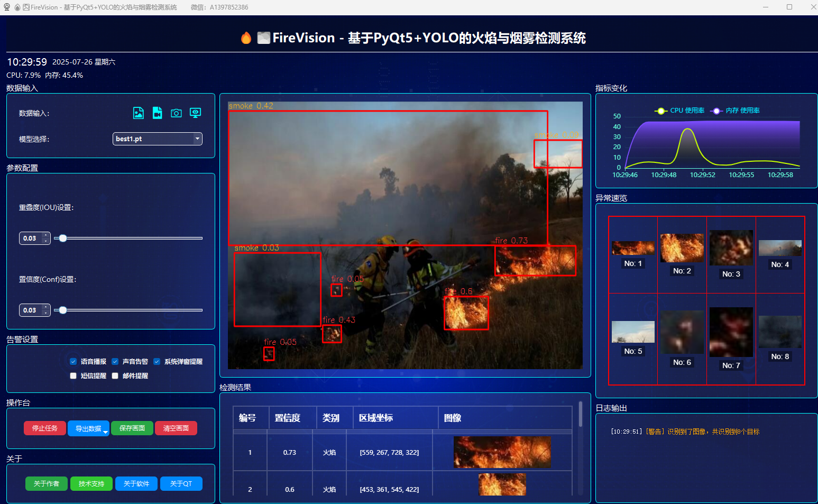The width and height of the screenshot is (818, 504).
Task: Click the IOU threshold slider handle
Action: pyautogui.click(x=63, y=239)
